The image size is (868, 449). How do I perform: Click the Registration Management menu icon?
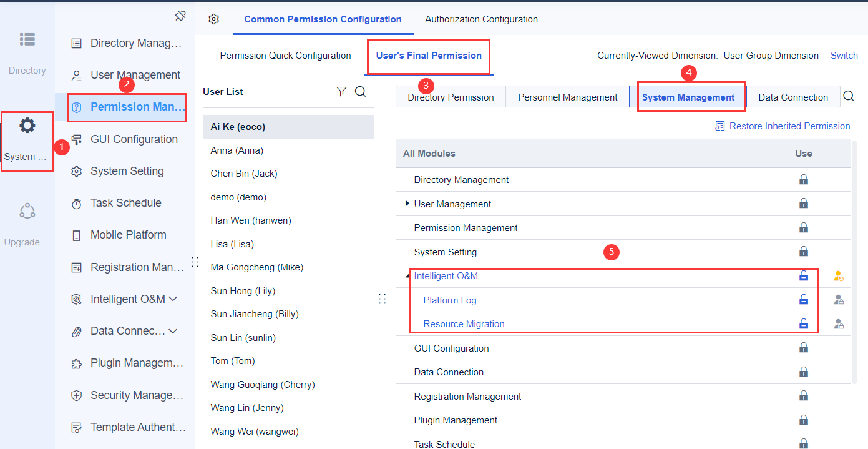click(x=77, y=267)
